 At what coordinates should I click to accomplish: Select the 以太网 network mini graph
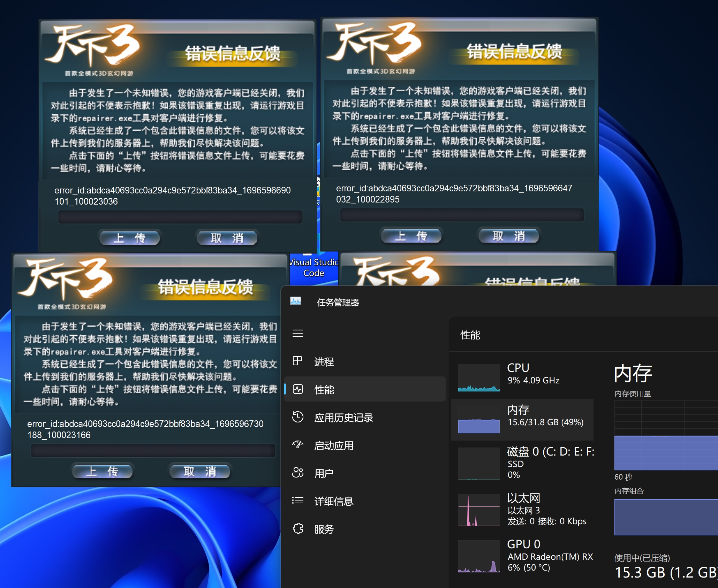(x=479, y=510)
